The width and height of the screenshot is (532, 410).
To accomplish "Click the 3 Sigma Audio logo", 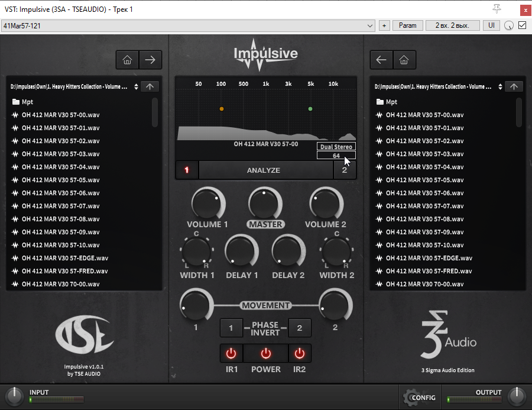I will click(x=448, y=335).
